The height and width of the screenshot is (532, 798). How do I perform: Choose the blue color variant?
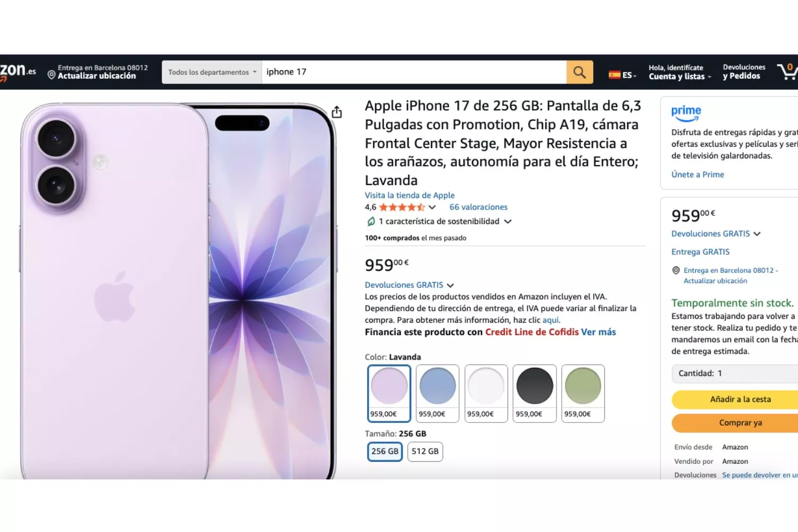tap(437, 394)
